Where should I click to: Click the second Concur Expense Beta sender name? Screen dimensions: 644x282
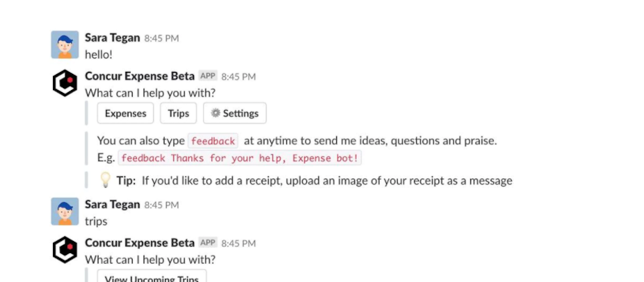coord(140,242)
